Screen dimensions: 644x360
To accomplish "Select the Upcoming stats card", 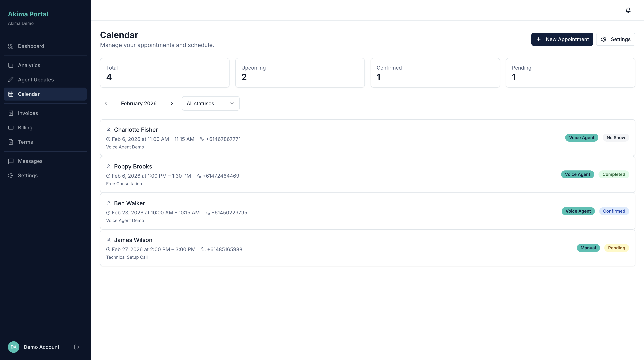I will [300, 73].
